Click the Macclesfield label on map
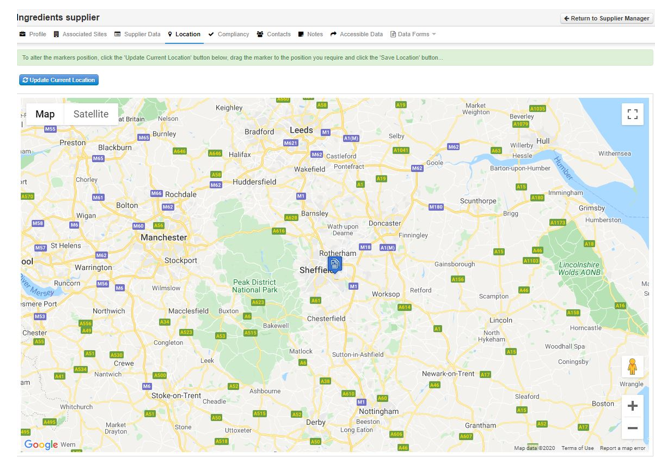Screen dimensions: 670x462 coord(188,311)
